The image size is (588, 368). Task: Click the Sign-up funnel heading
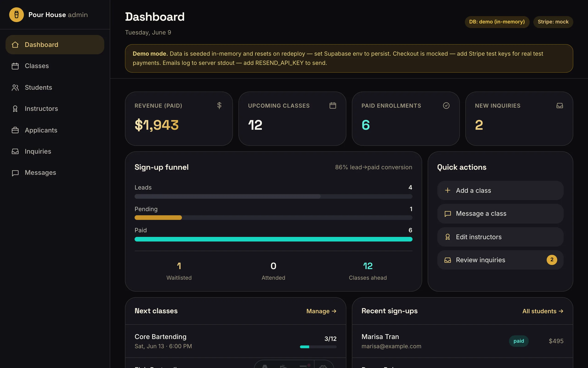click(x=161, y=167)
